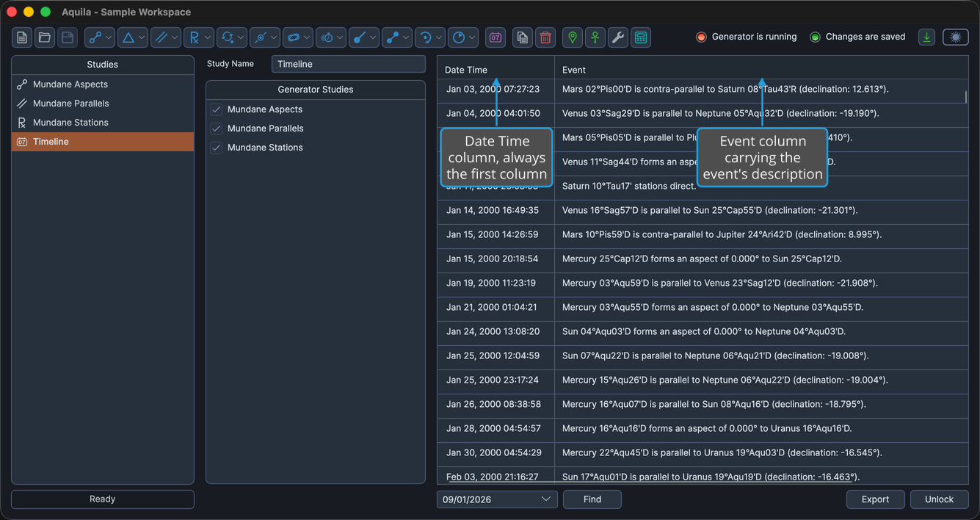Click the purple calendar timeline toolbar icon
The height and width of the screenshot is (520, 980).
(496, 37)
